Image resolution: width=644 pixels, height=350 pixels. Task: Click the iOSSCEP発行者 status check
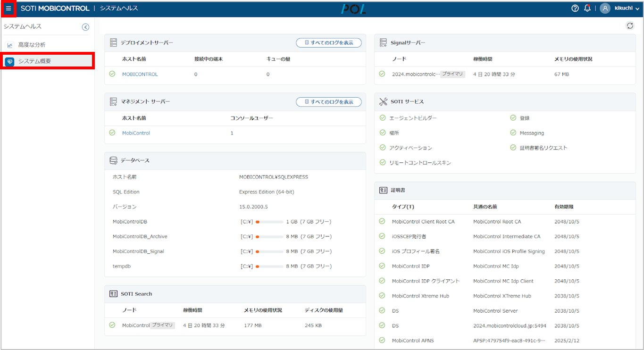pos(382,236)
